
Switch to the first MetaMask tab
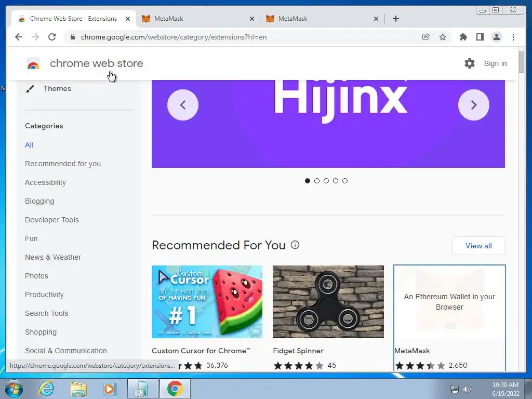point(198,19)
